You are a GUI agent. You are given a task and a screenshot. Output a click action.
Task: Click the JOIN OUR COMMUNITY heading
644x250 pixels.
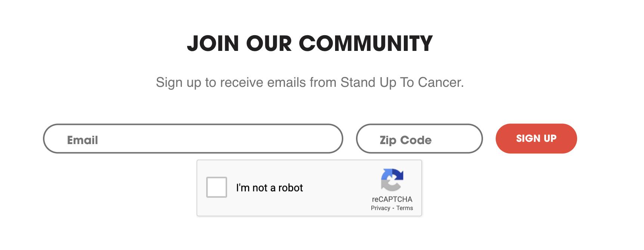pos(310,43)
